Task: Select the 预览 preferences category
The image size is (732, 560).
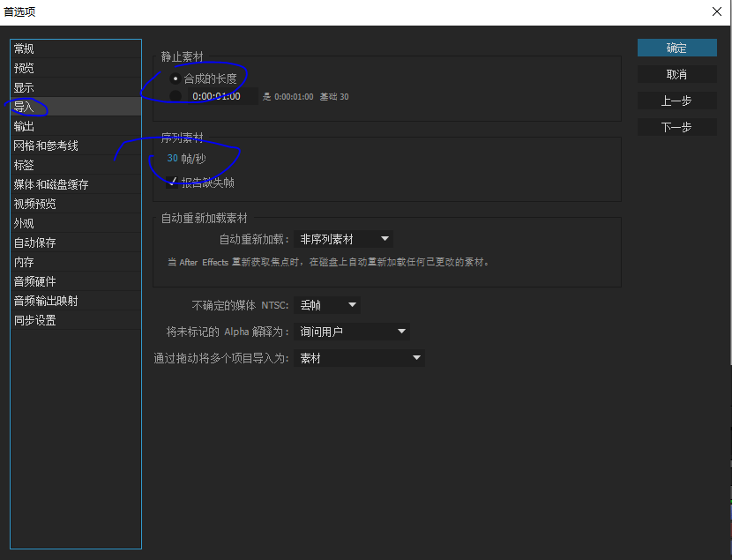Action: click(76, 68)
